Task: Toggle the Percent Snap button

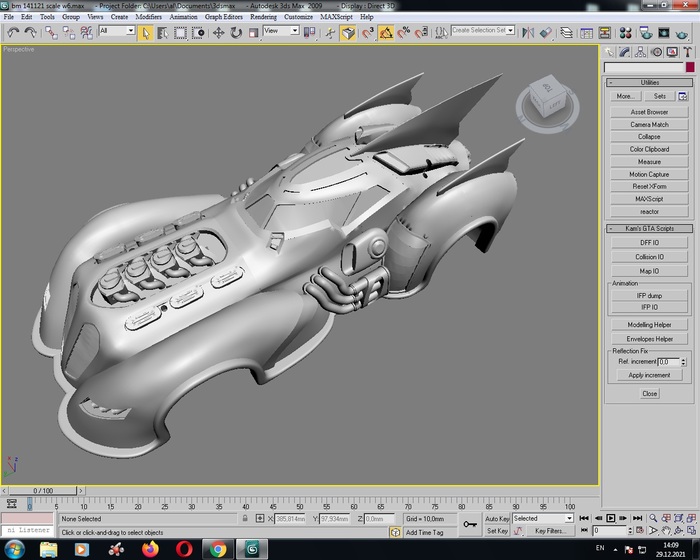Action: pyautogui.click(x=404, y=33)
